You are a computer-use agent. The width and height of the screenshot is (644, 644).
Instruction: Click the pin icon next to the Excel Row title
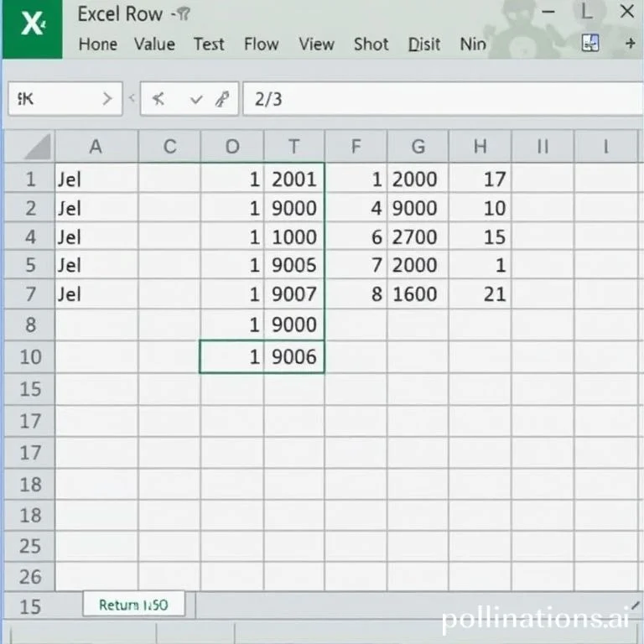click(182, 14)
